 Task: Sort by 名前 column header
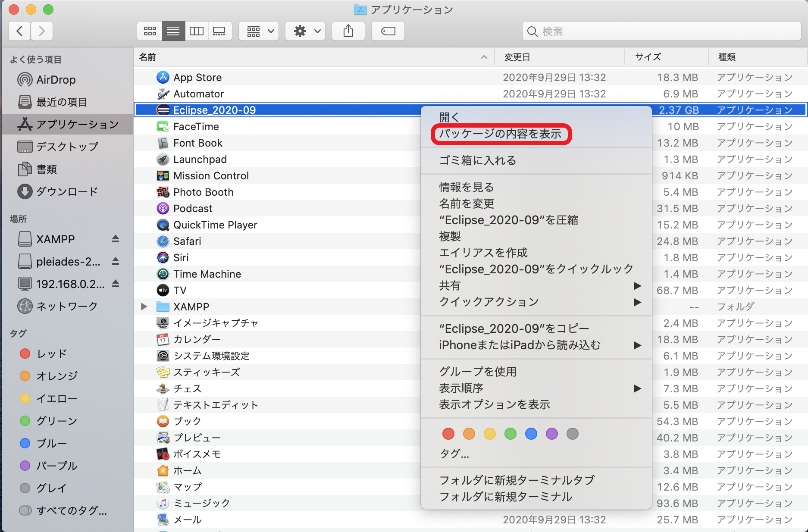click(313, 57)
